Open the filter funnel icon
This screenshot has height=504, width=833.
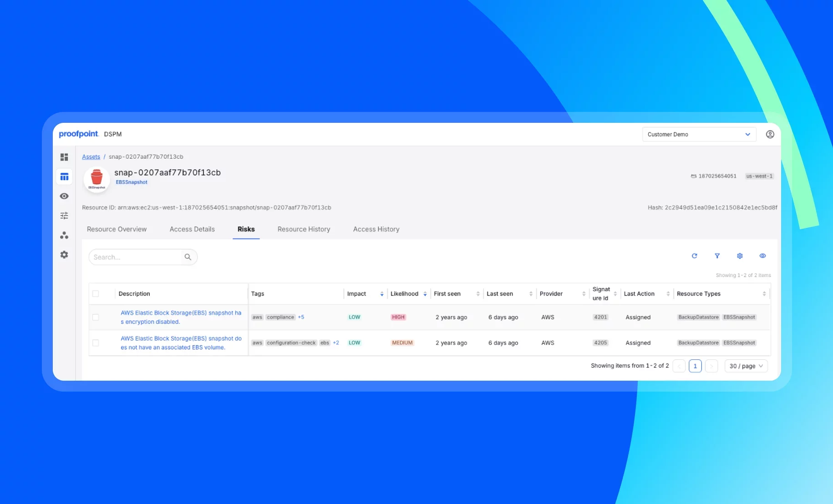[x=717, y=256]
